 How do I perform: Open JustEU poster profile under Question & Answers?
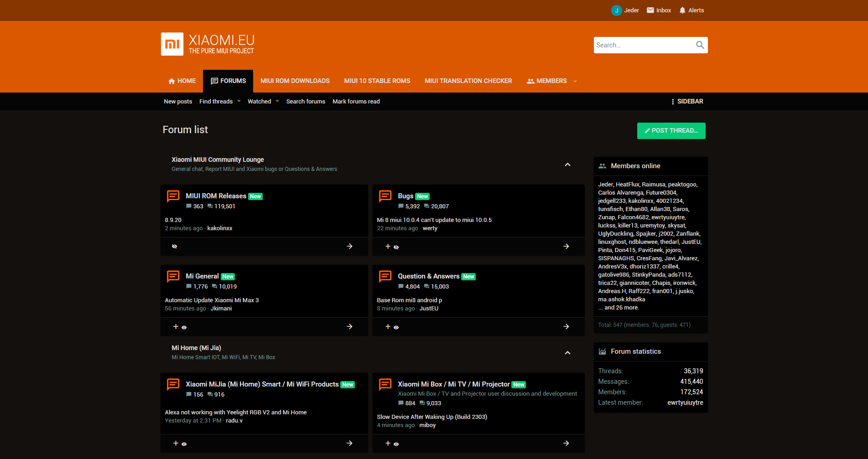pos(429,308)
